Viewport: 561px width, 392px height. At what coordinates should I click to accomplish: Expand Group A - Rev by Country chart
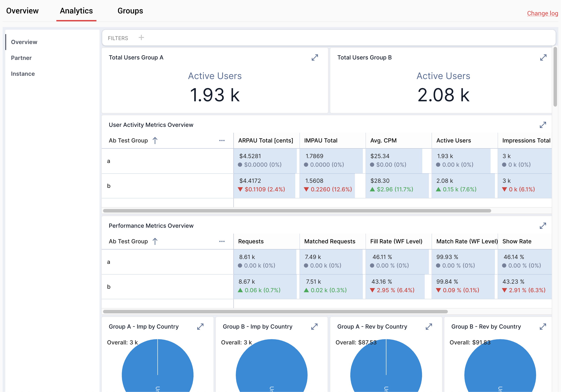click(x=429, y=327)
